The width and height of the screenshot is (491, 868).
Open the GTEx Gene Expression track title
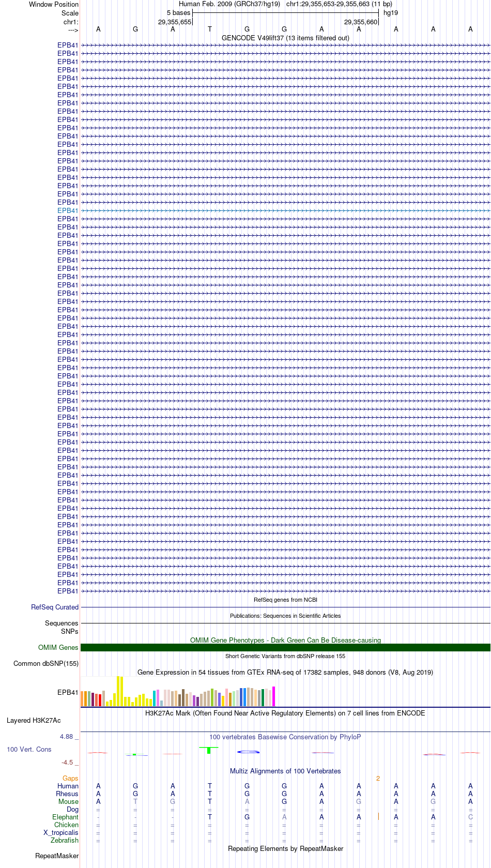pos(285,672)
